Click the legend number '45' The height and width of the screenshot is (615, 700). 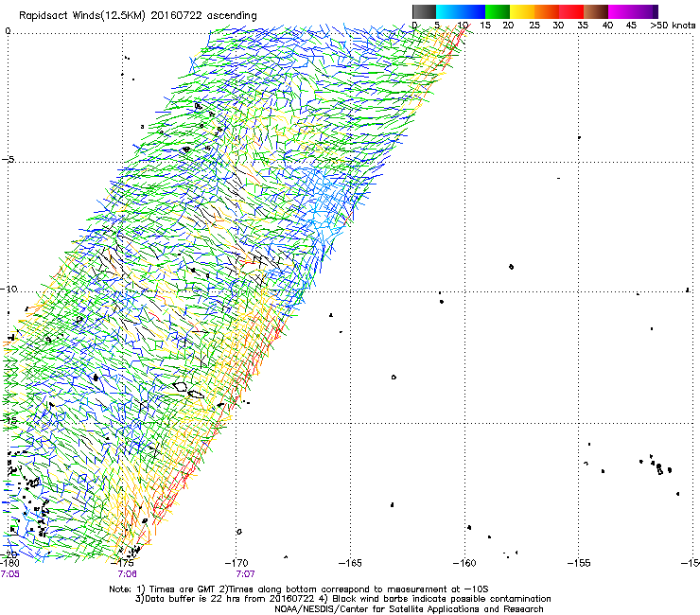pyautogui.click(x=631, y=26)
